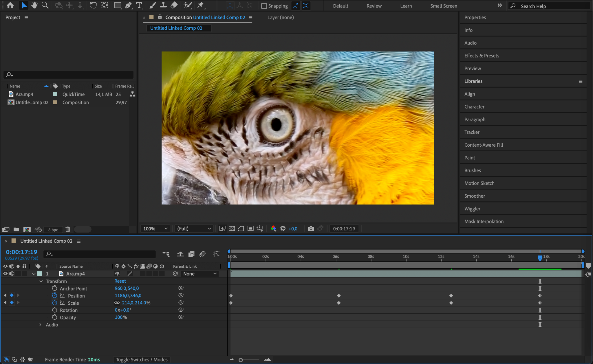
Task: Hide the Ara.mp4 layer video
Action: (x=5, y=274)
